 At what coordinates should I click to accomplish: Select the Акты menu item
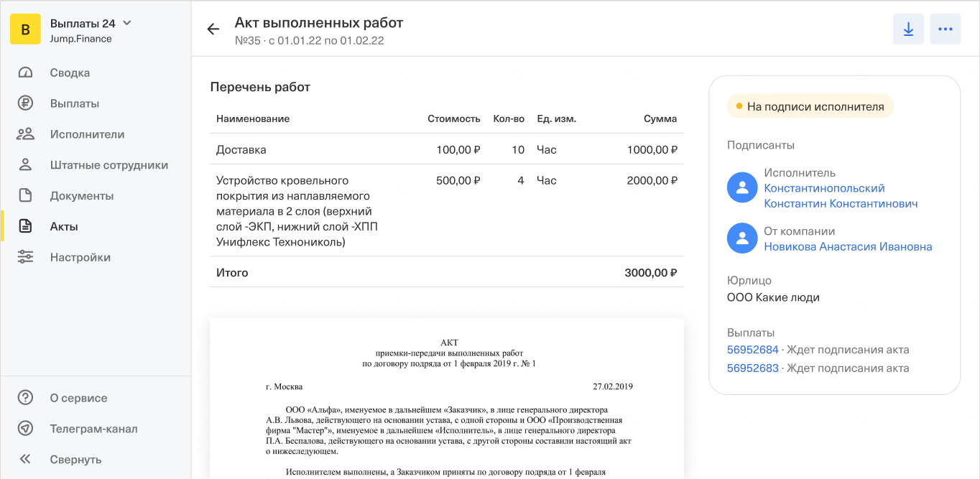64,226
